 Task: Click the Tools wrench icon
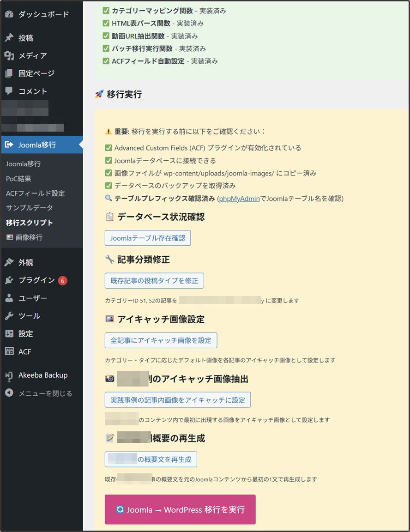pyautogui.click(x=9, y=316)
